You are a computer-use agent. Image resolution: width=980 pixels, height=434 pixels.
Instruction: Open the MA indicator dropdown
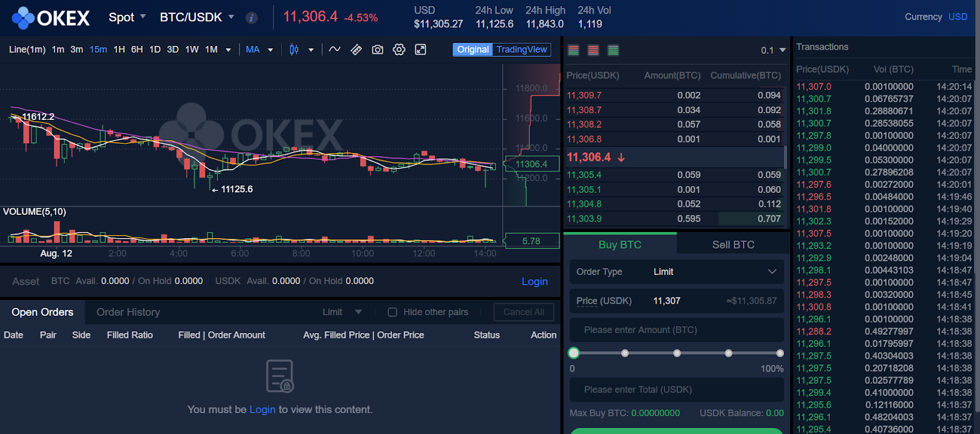click(x=259, y=50)
